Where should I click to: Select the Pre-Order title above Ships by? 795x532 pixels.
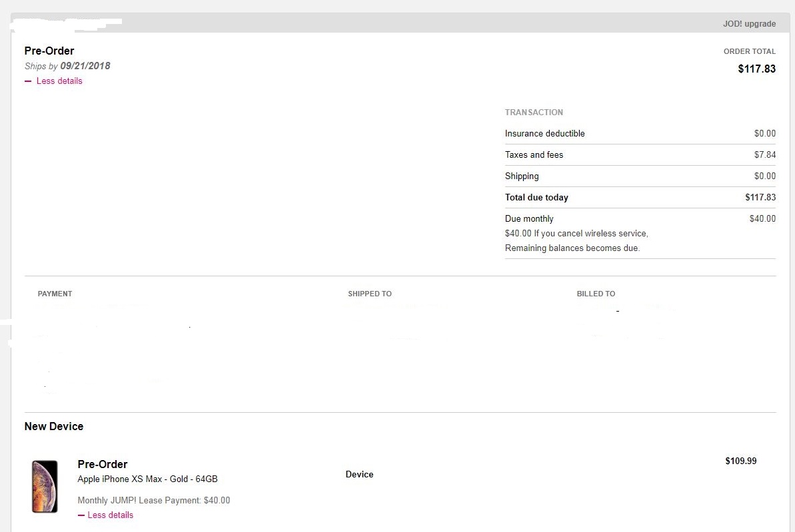point(49,51)
